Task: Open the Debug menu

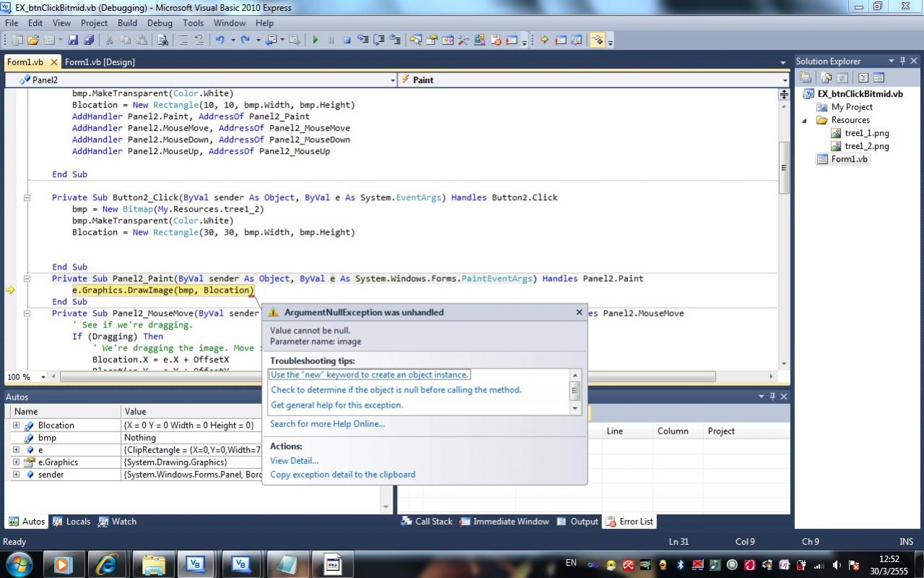Action: pyautogui.click(x=160, y=23)
